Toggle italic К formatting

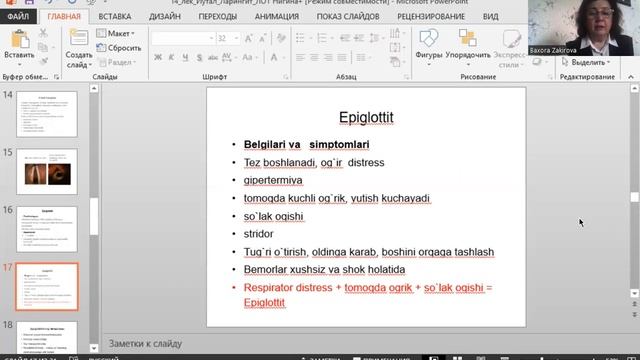point(171,58)
